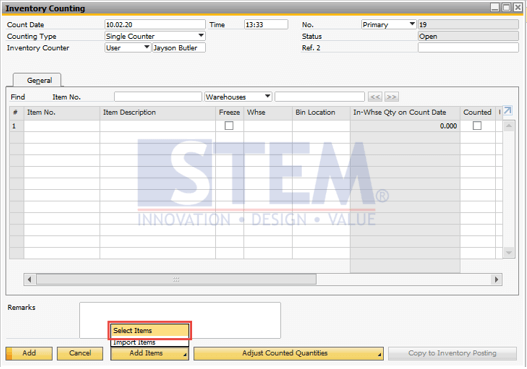Image resolution: width=527 pixels, height=369 pixels.
Task: Click the Add button
Action: click(x=29, y=354)
